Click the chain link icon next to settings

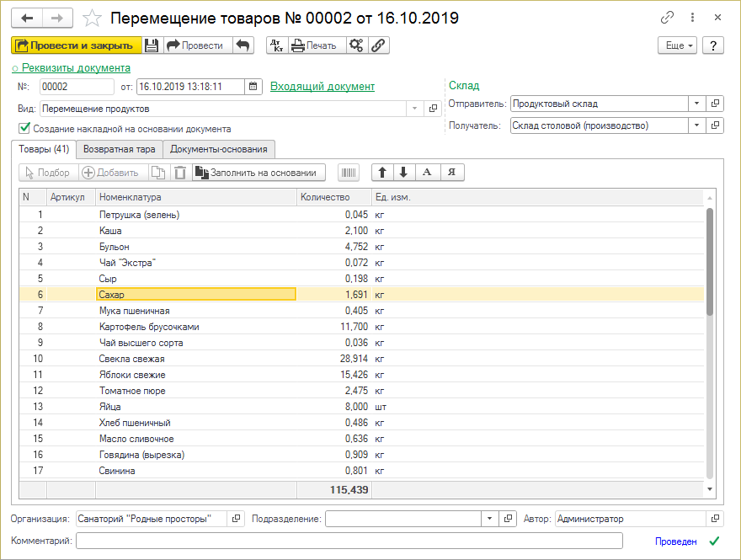click(379, 45)
